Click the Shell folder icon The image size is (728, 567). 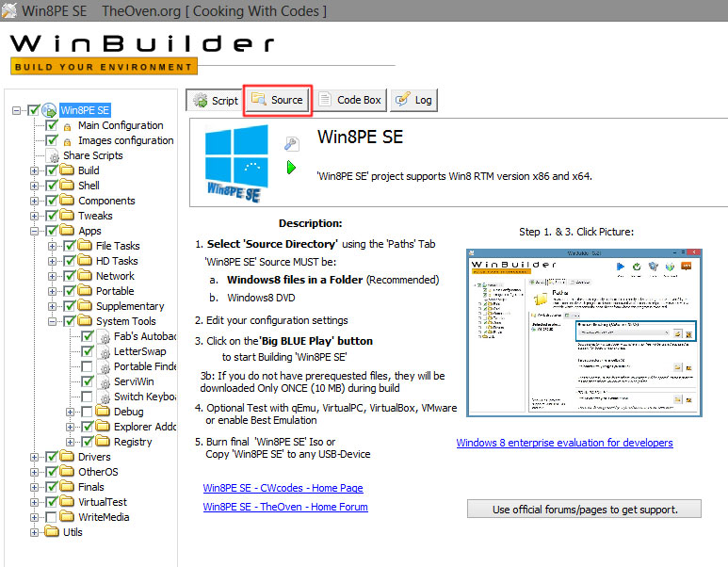67,185
